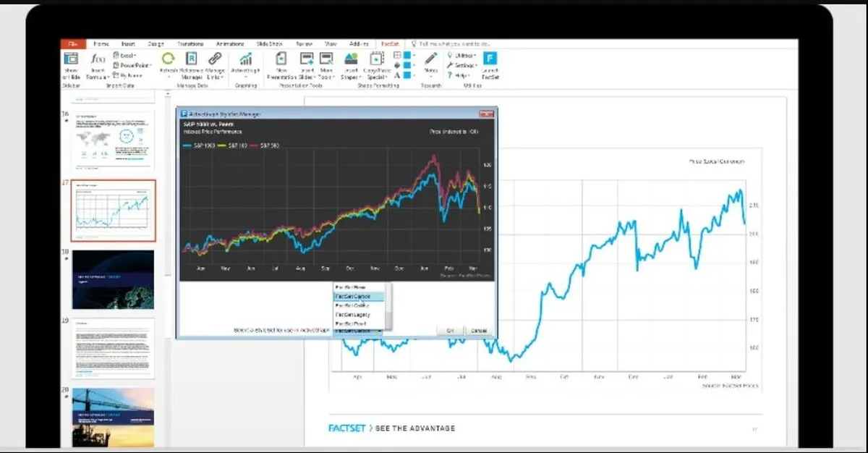Select slide 18 dark globe thumbnail
Image resolution: width=868 pixels, height=453 pixels.
tap(113, 279)
